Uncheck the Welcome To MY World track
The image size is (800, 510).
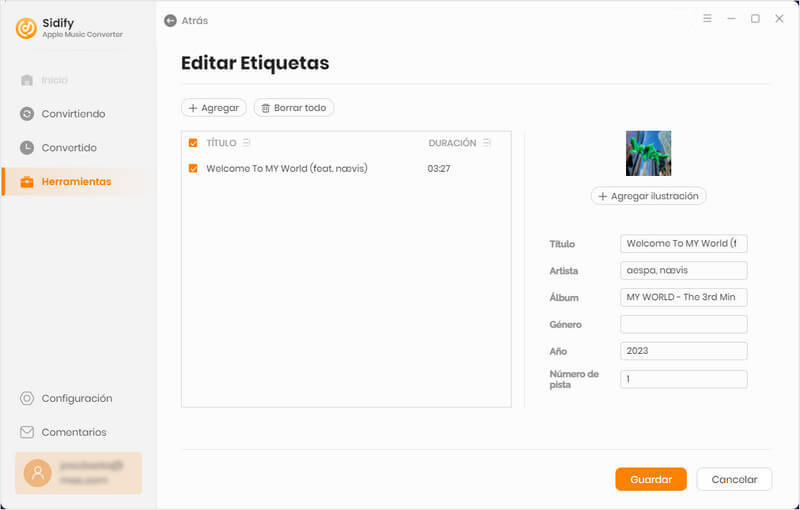coord(193,168)
